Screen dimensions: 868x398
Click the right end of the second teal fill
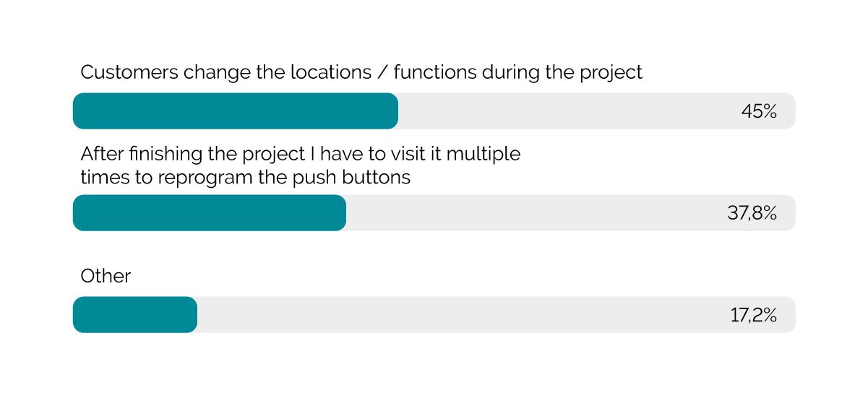(x=340, y=213)
